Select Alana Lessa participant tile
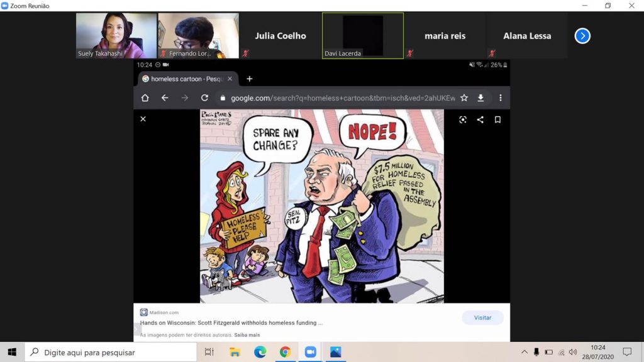Viewport: 644px width, 362px height. 527,36
